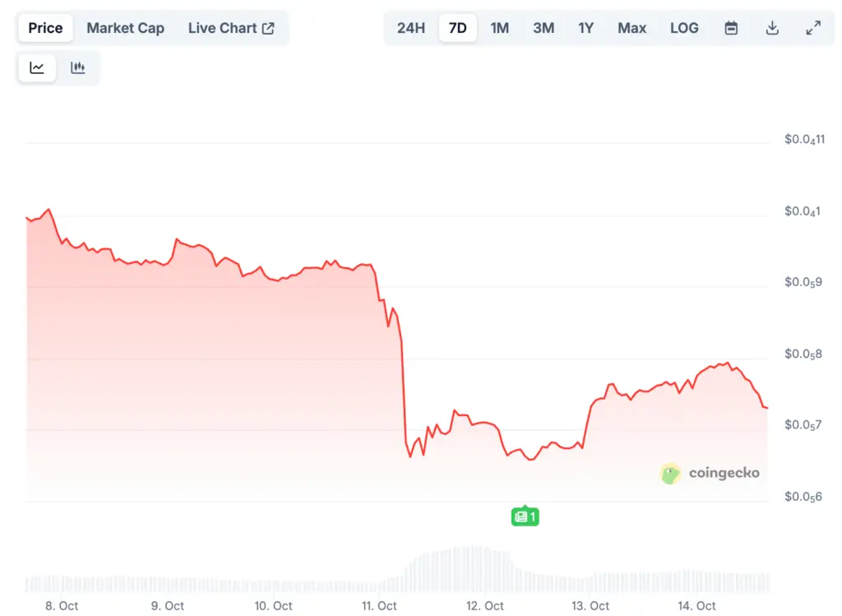Show the Max time range
Viewport: 842px width, 616px height.
(x=631, y=28)
